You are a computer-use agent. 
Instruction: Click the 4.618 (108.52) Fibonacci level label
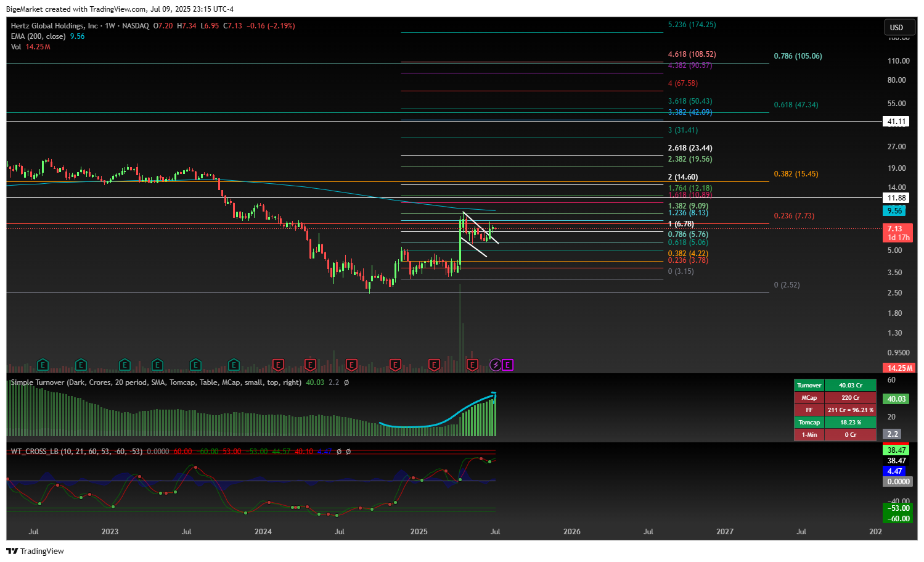click(692, 54)
